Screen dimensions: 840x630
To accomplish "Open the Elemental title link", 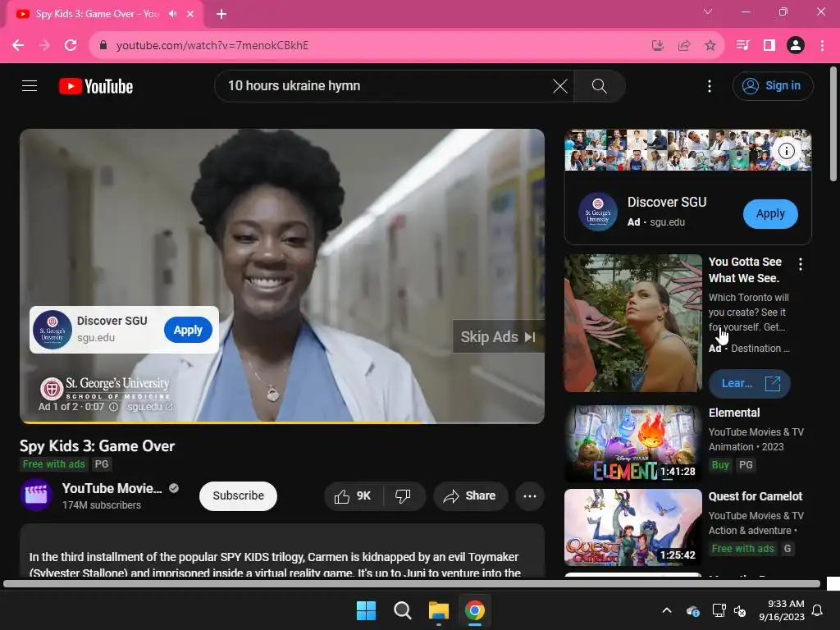I will [734, 413].
